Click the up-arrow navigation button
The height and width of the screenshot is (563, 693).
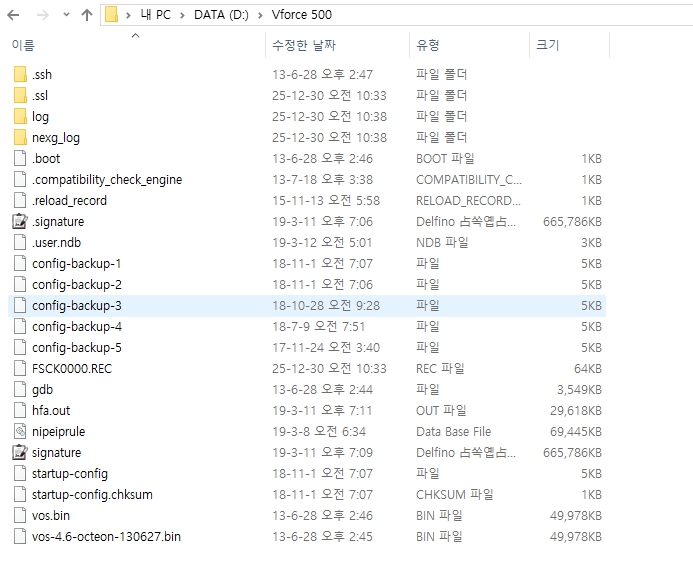click(87, 15)
